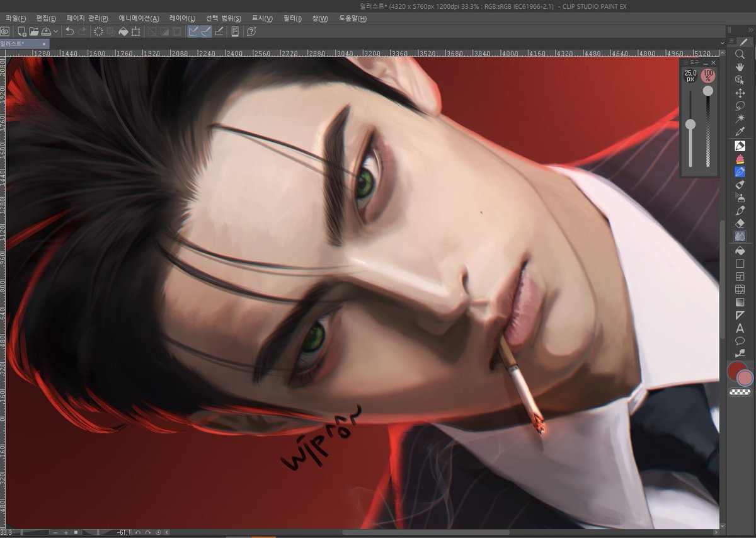Select the pink cake brush tool
Screen dimensions: 756x538
coord(740,159)
